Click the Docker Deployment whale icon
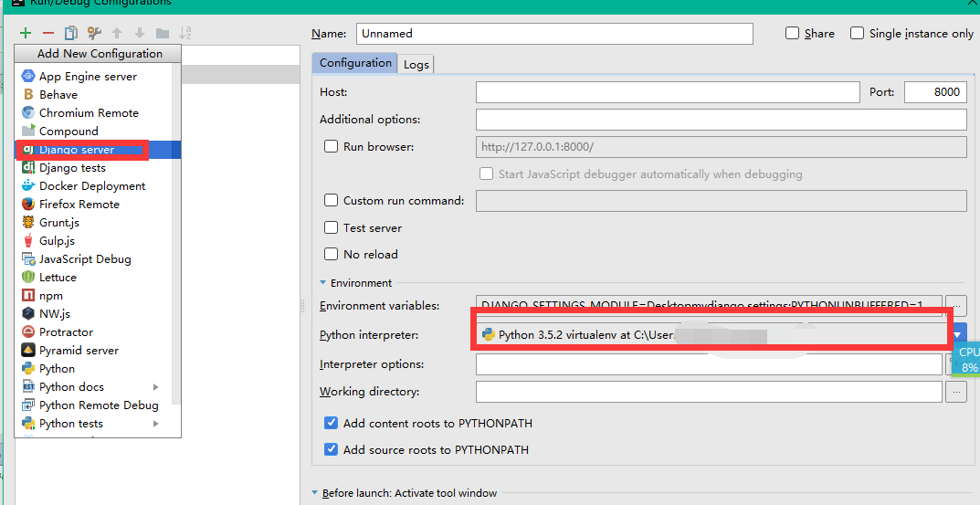The width and height of the screenshot is (980, 505). point(28,185)
